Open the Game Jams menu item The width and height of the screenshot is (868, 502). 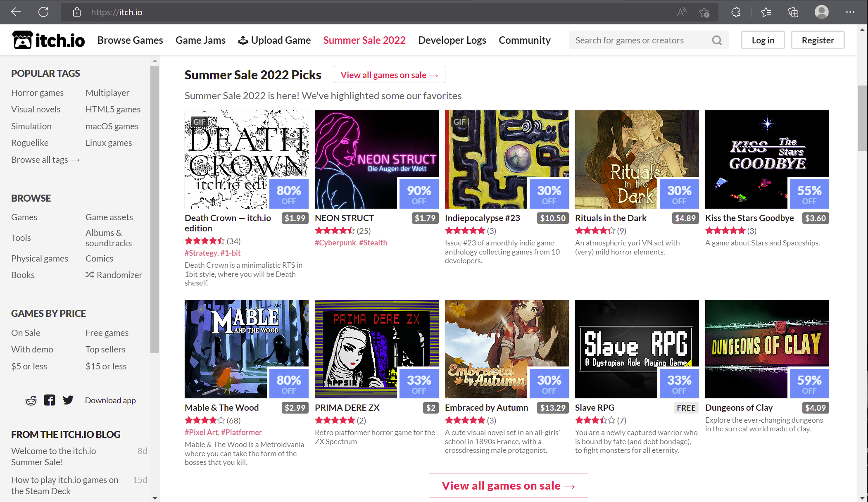click(200, 40)
